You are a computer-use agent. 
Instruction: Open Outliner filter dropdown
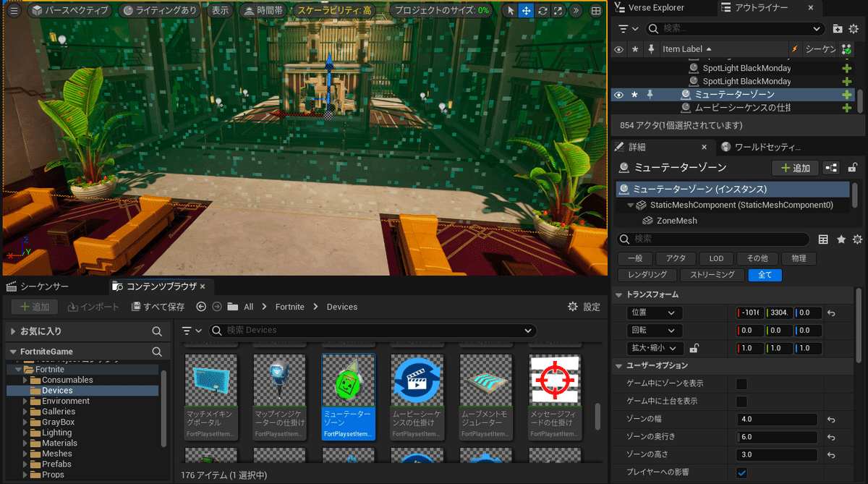(628, 28)
